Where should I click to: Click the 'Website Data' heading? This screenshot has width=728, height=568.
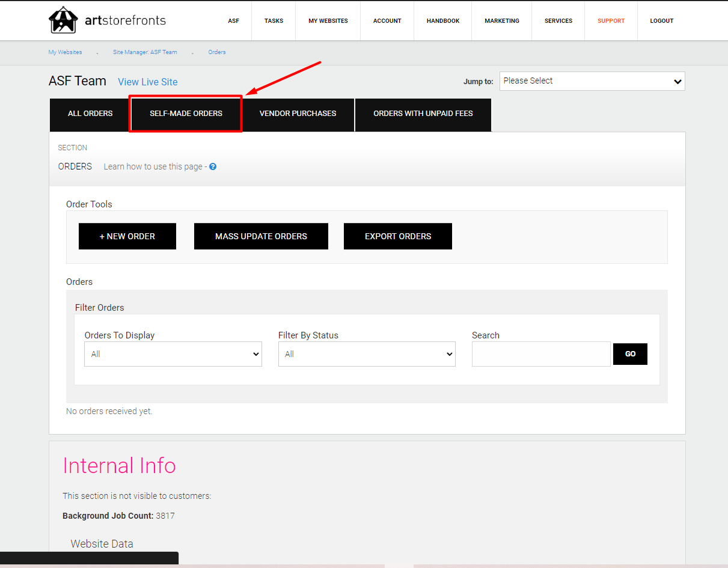pos(102,544)
